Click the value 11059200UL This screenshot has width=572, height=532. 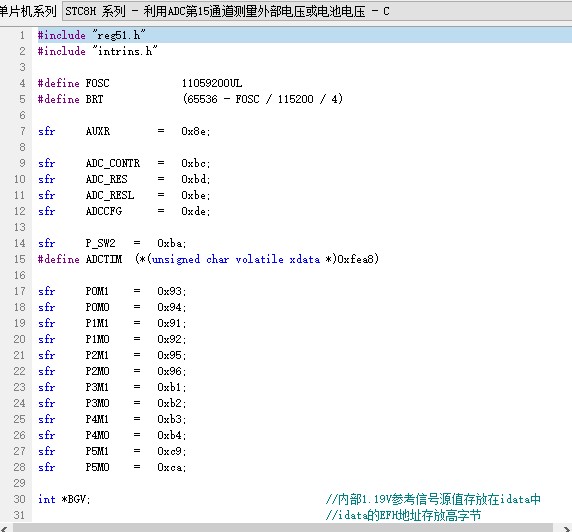(x=212, y=83)
